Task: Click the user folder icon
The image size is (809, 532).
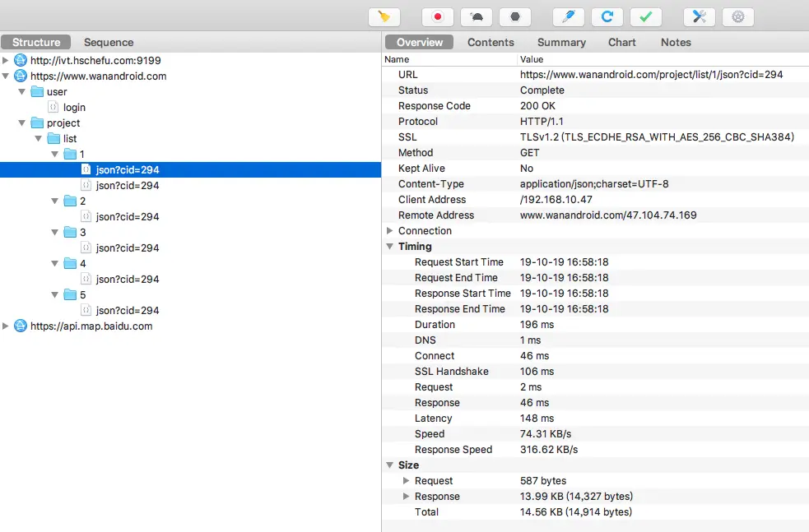Action: (x=37, y=92)
